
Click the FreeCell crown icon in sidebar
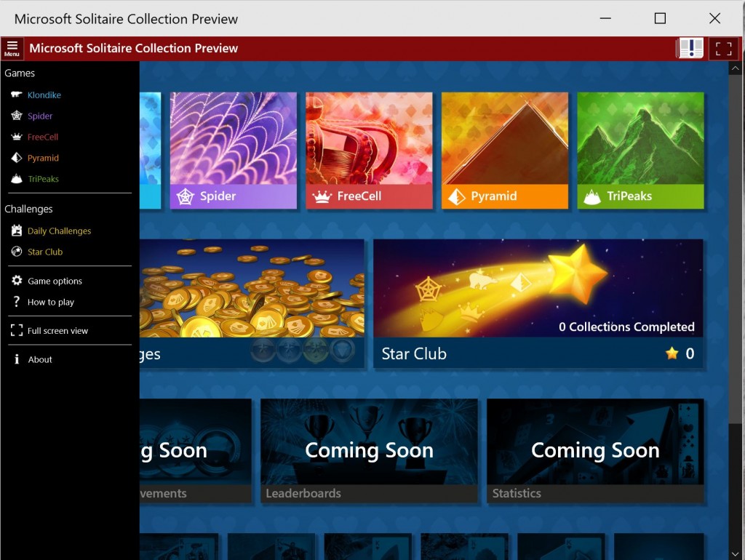click(17, 137)
